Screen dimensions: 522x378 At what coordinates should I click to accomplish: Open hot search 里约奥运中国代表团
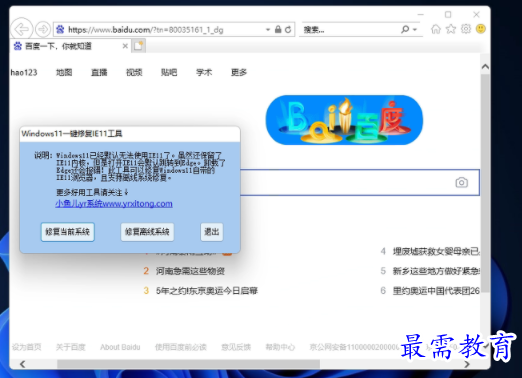tap(436, 291)
